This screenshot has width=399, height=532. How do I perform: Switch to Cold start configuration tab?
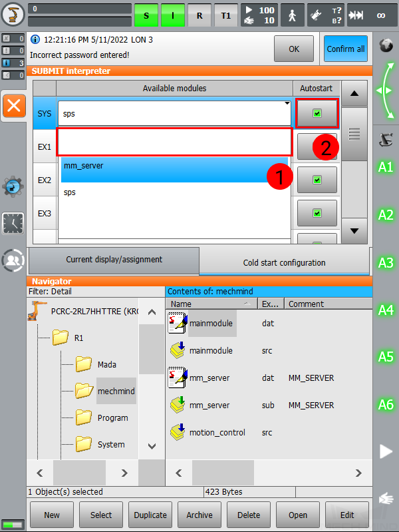[x=284, y=262]
